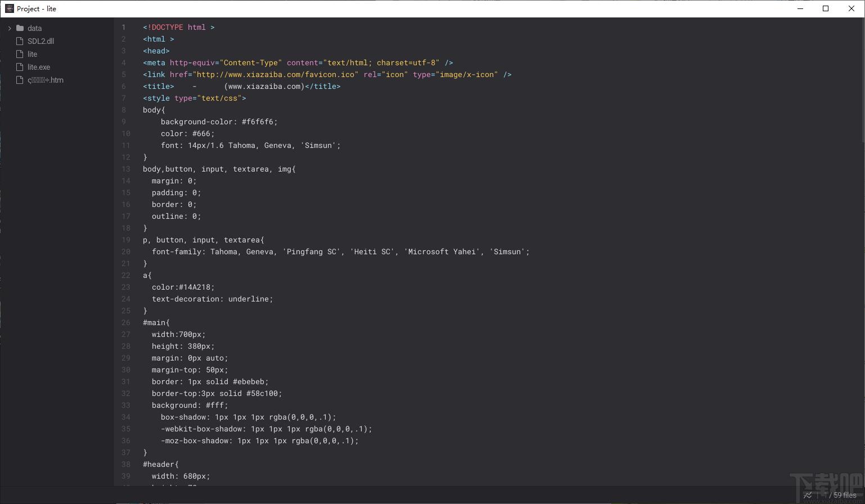
Task: Click the '-moz-box-shadow' line
Action: 260,440
